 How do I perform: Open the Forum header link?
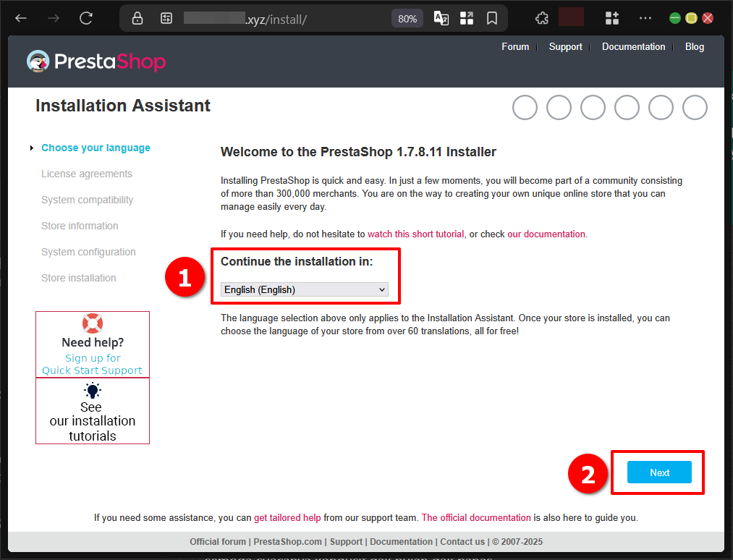coord(515,46)
